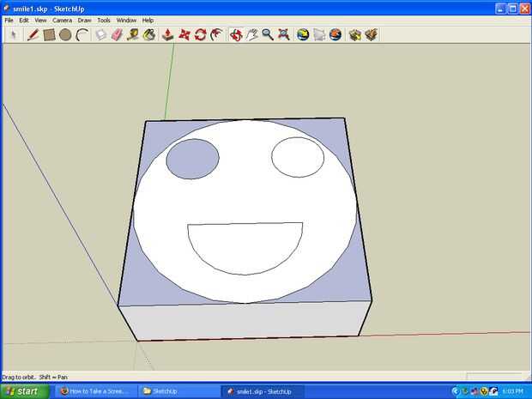This screenshot has height=399, width=532.
Task: Pick the Line pencil tool
Action: (x=33, y=35)
